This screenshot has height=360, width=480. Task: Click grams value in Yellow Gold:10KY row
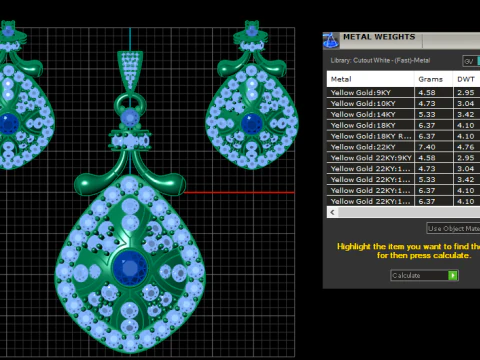tap(427, 104)
